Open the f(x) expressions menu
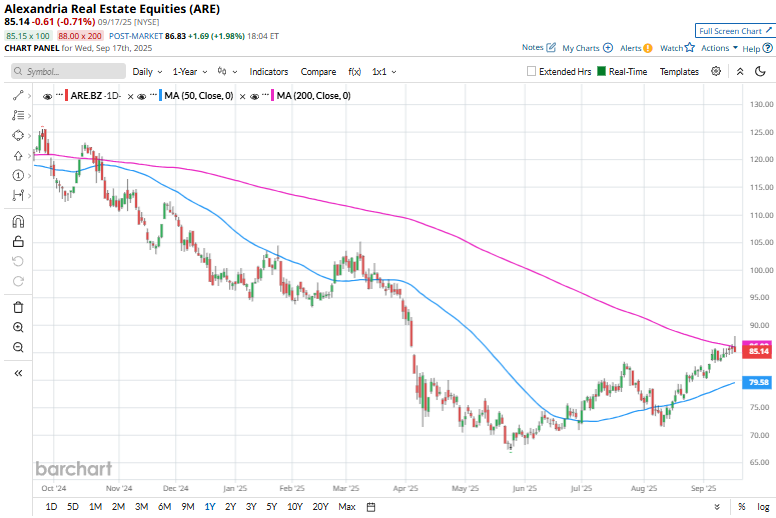Viewport: 776px width, 518px height. (x=354, y=72)
